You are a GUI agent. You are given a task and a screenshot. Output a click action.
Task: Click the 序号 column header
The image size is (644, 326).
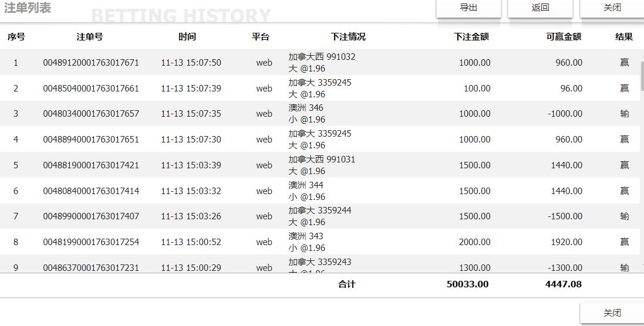(16, 36)
